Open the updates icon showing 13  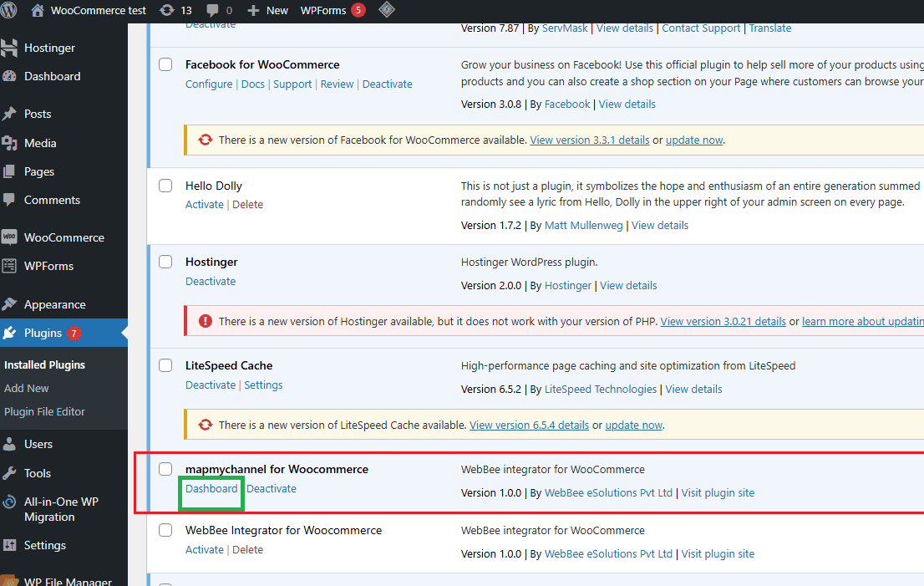[x=166, y=10]
